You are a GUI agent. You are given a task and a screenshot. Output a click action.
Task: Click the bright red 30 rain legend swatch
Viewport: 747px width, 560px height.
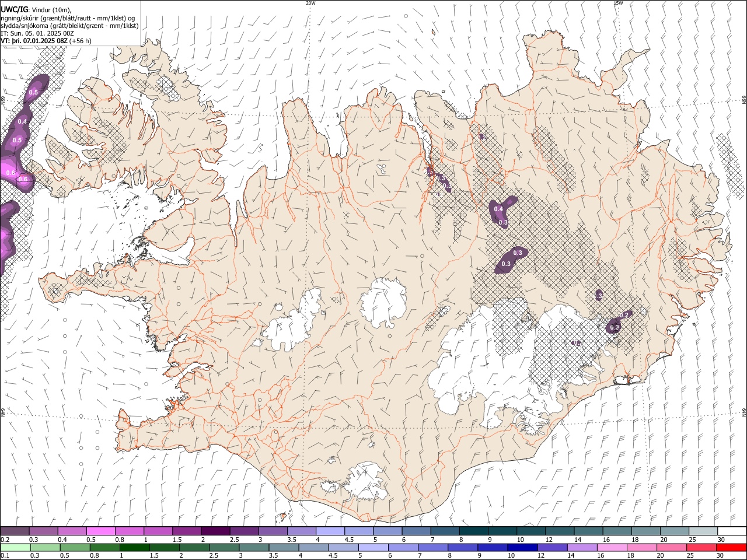731,548
